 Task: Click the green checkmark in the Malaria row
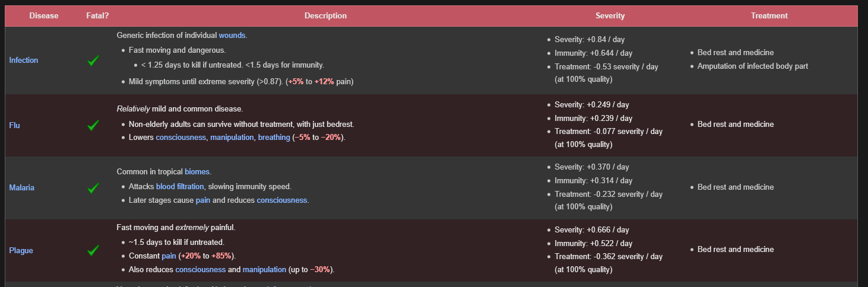tap(93, 188)
